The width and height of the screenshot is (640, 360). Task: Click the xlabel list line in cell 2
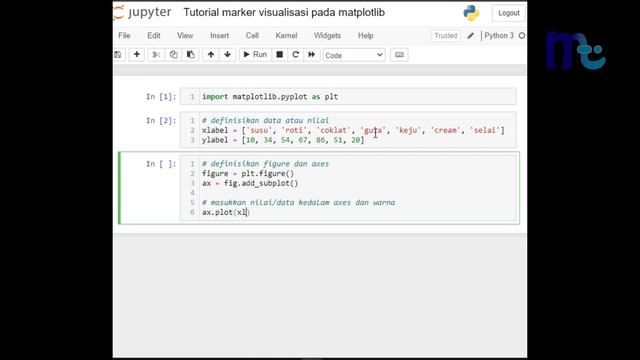point(353,130)
